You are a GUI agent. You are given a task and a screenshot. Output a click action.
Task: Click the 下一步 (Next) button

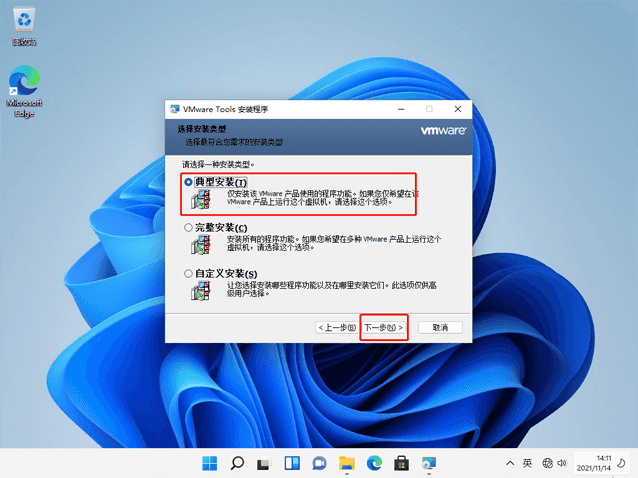[383, 327]
